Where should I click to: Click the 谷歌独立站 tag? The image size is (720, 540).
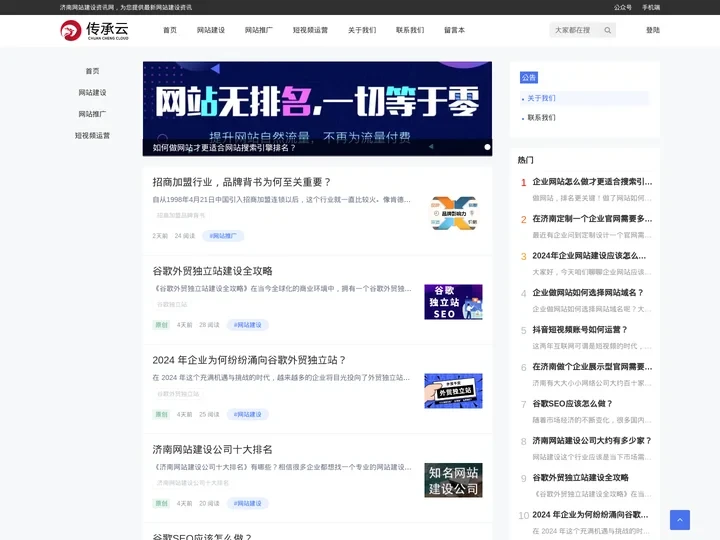coord(172,304)
